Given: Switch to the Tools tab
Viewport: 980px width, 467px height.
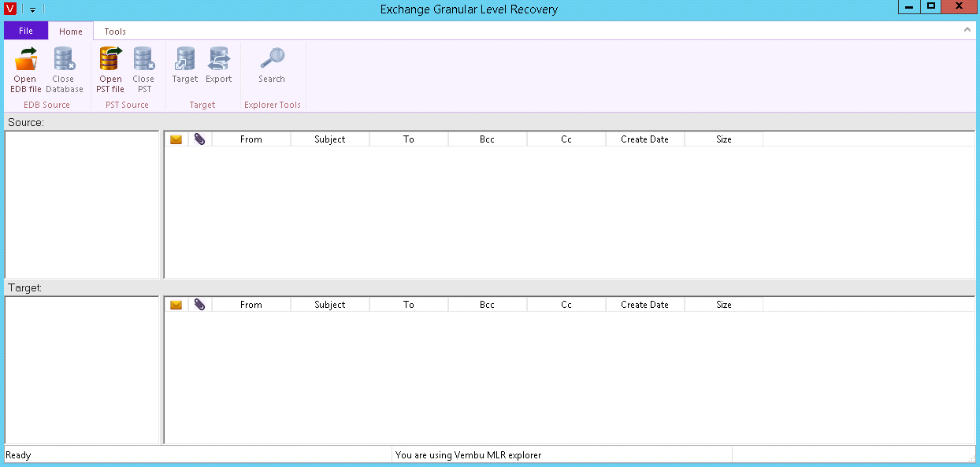Looking at the screenshot, I should pos(115,32).
